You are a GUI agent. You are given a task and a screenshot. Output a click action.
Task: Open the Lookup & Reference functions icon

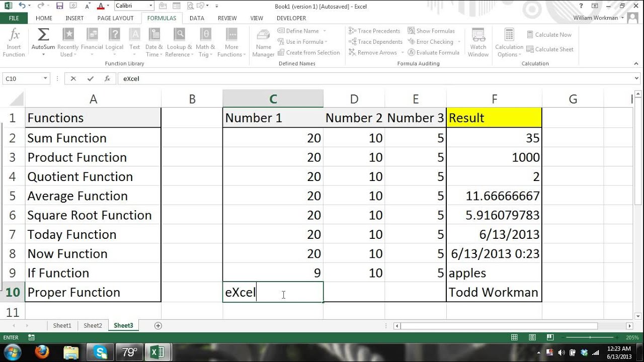179,35
